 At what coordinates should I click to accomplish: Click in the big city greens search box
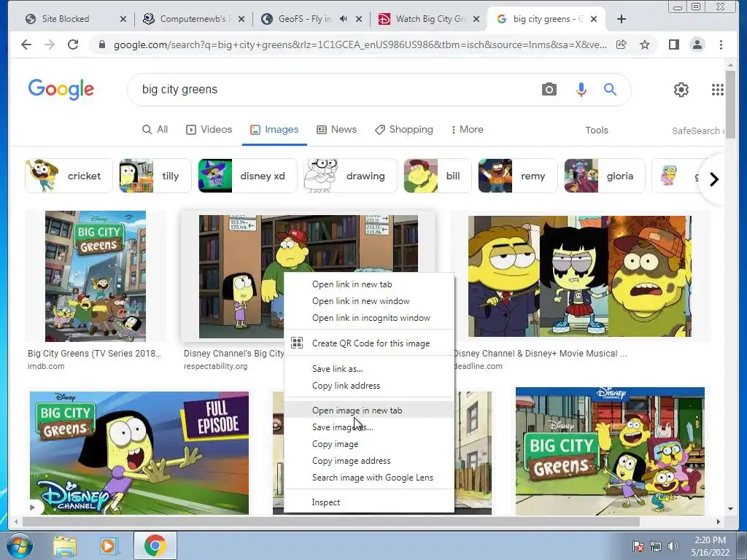333,90
